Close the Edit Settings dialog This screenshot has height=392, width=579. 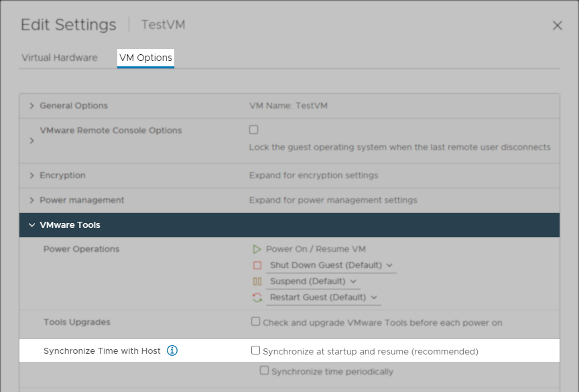pos(558,25)
